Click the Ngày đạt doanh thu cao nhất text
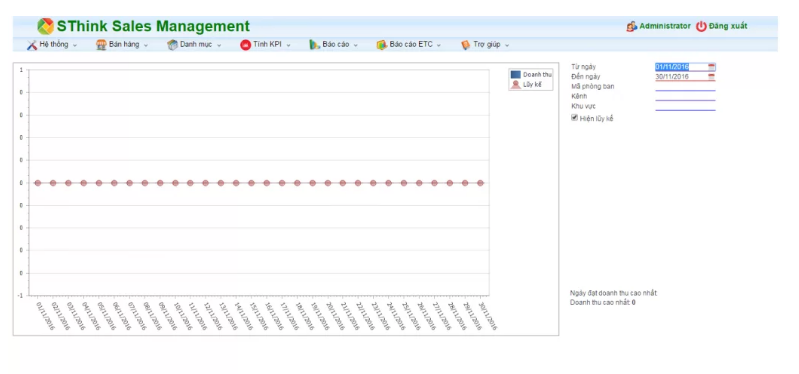 click(x=614, y=293)
